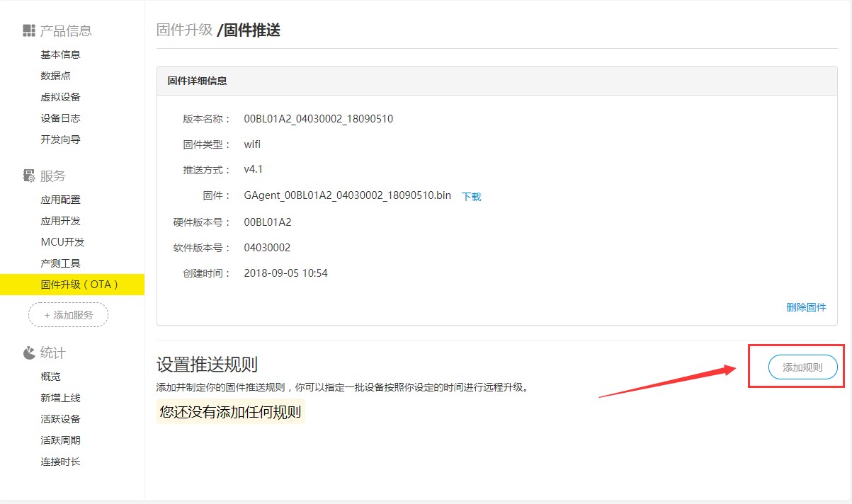Image resolution: width=852 pixels, height=504 pixels.
Task: Click the 统计 pie chart icon
Action: pos(29,353)
